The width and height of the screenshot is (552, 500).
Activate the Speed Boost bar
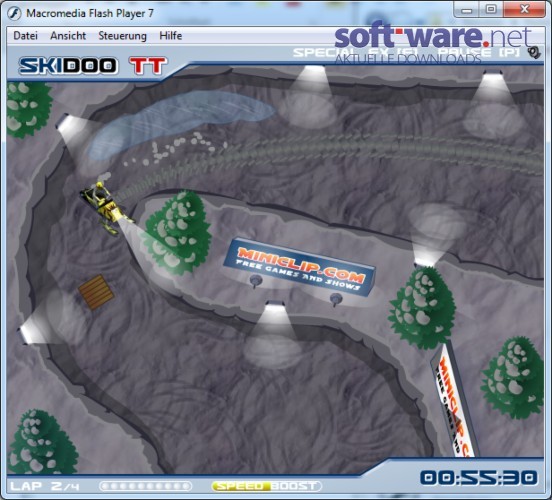(266, 486)
